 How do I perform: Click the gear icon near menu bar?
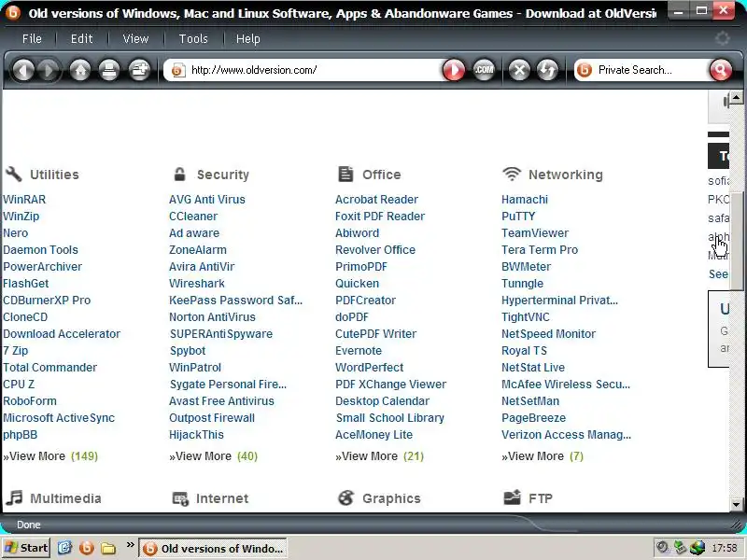coord(722,38)
